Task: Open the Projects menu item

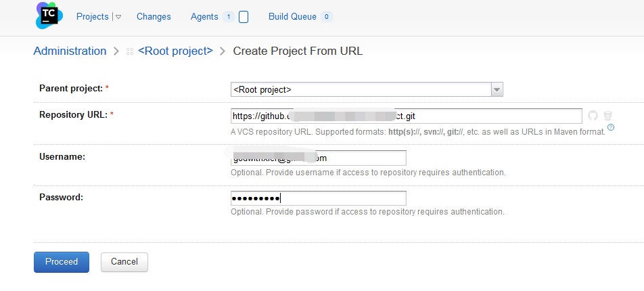Action: (x=93, y=16)
